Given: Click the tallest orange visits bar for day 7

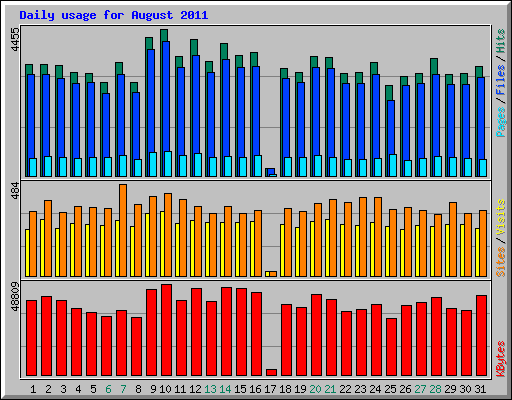Looking at the screenshot, I should (123, 230).
